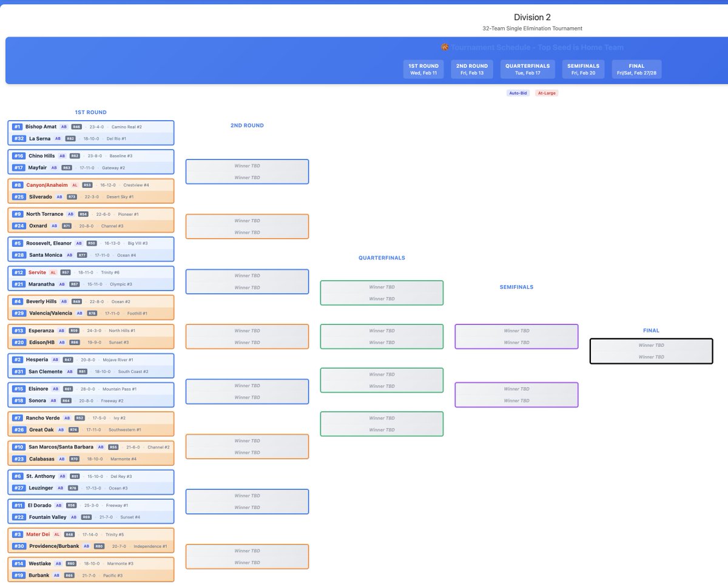
Task: Click San Clemente's league text South Coast #2
Action: tap(133, 371)
